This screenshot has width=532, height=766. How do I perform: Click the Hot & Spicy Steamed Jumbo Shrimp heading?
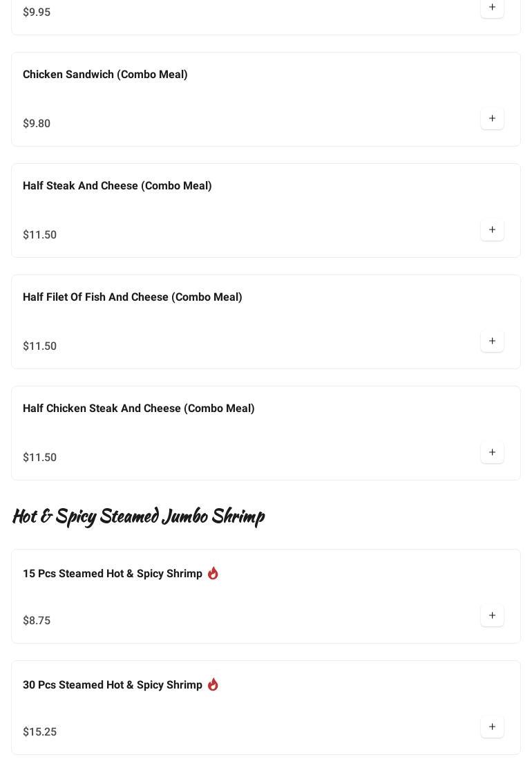(138, 516)
